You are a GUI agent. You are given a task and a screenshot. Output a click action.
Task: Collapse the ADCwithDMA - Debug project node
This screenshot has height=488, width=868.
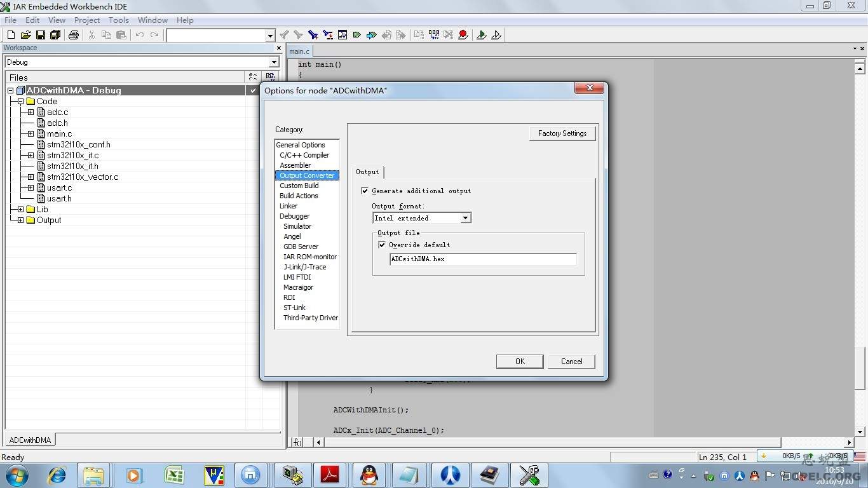click(x=10, y=90)
